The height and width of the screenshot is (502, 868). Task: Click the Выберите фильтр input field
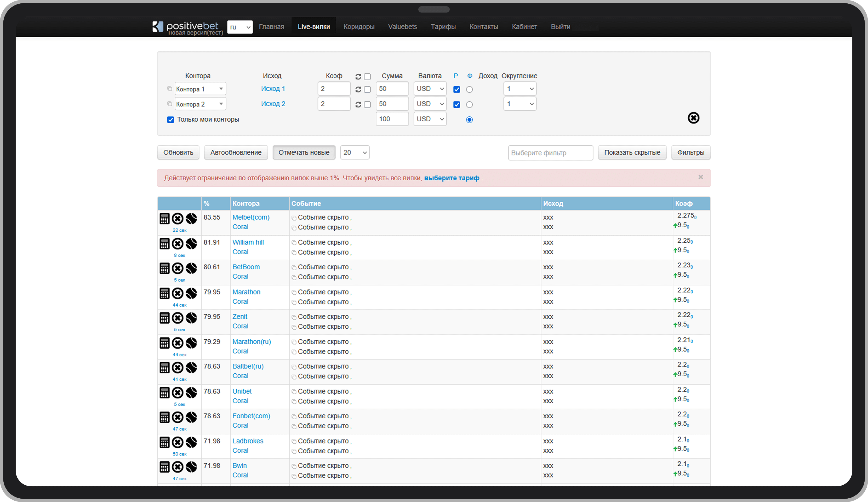[x=550, y=153]
